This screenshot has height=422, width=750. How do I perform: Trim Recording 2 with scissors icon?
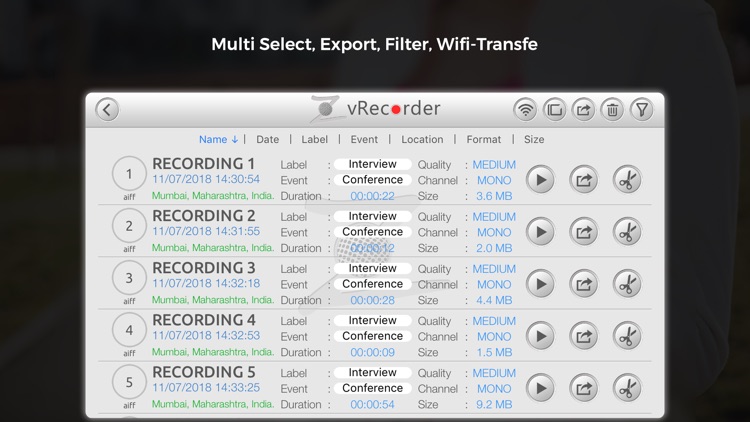click(627, 232)
